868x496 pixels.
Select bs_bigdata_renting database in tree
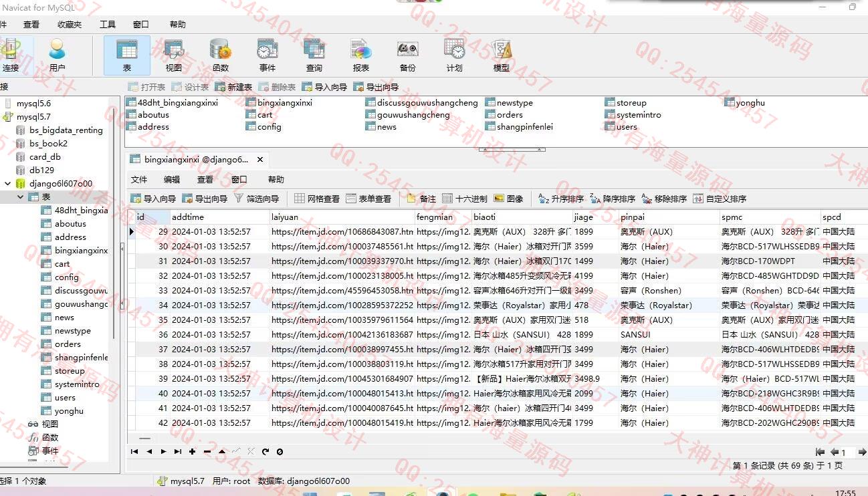click(x=66, y=130)
